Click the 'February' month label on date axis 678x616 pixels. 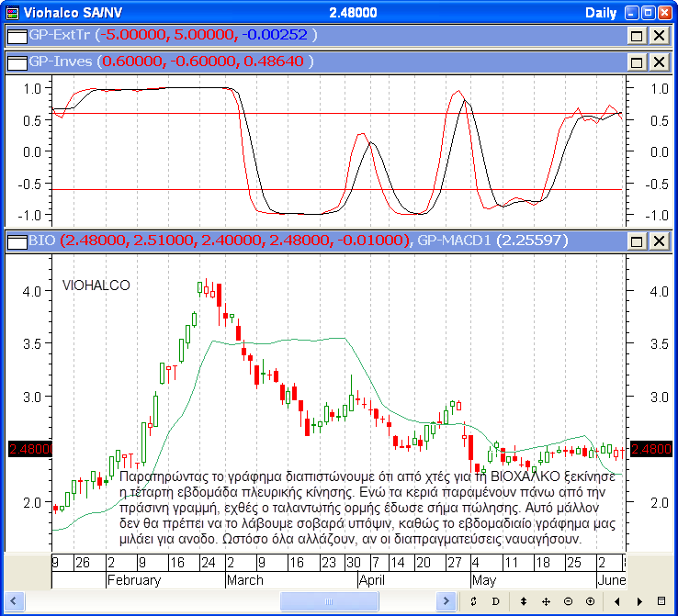click(134, 579)
